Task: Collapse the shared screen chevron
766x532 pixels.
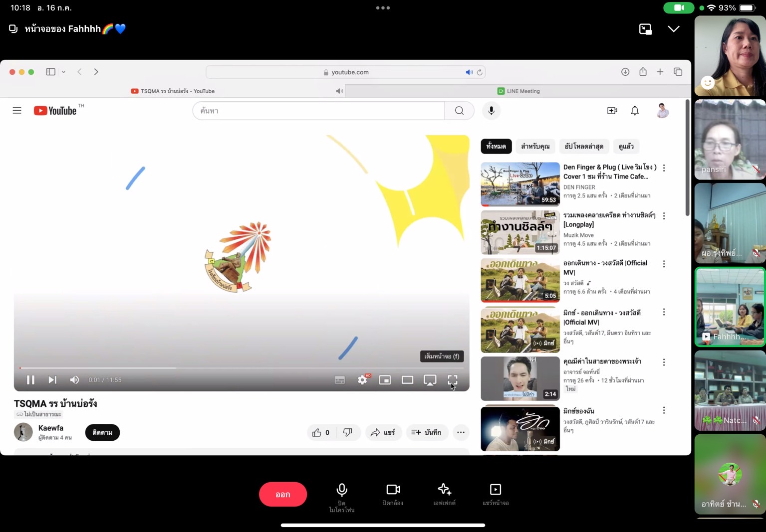Action: (673, 29)
